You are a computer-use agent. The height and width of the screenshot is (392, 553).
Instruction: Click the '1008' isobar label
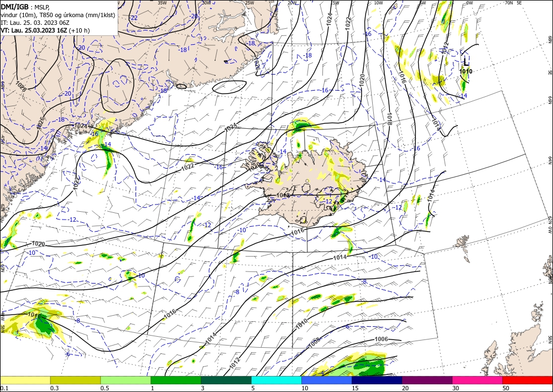pyautogui.click(x=315, y=342)
